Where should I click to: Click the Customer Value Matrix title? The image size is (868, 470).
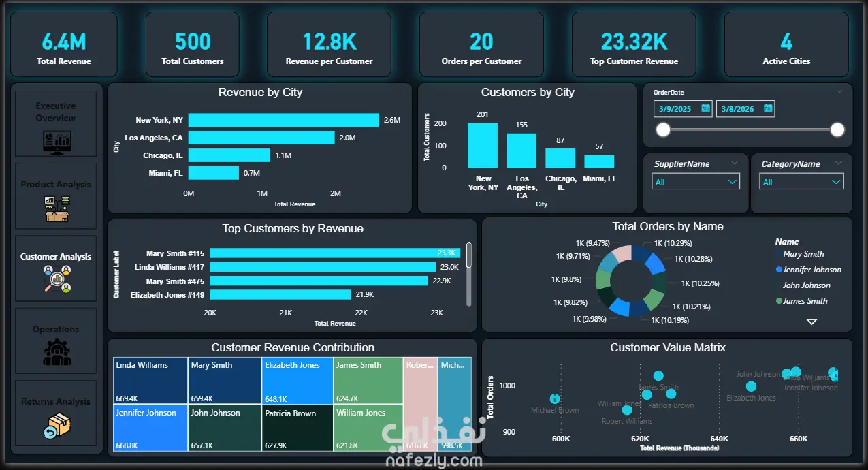668,347
